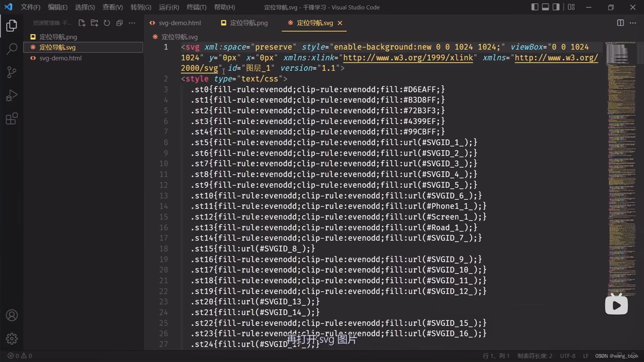Toggle the primary side bar layout button
This screenshot has width=644, height=362.
(x=535, y=7)
